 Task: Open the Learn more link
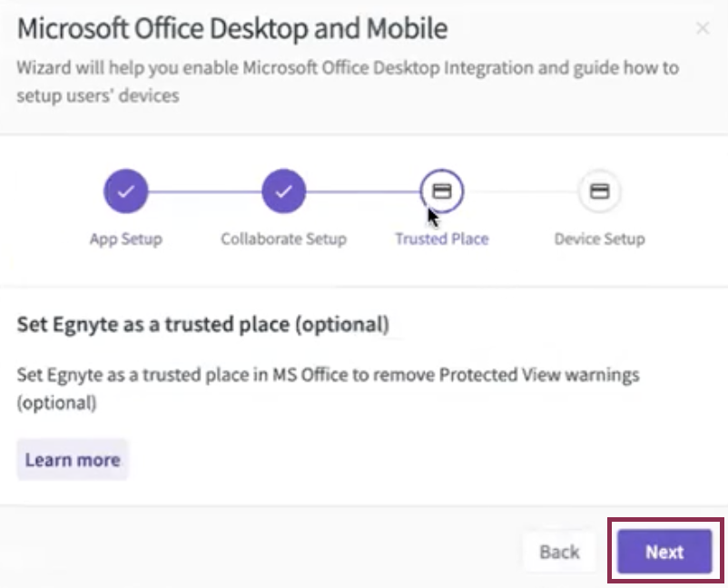pyautogui.click(x=73, y=460)
